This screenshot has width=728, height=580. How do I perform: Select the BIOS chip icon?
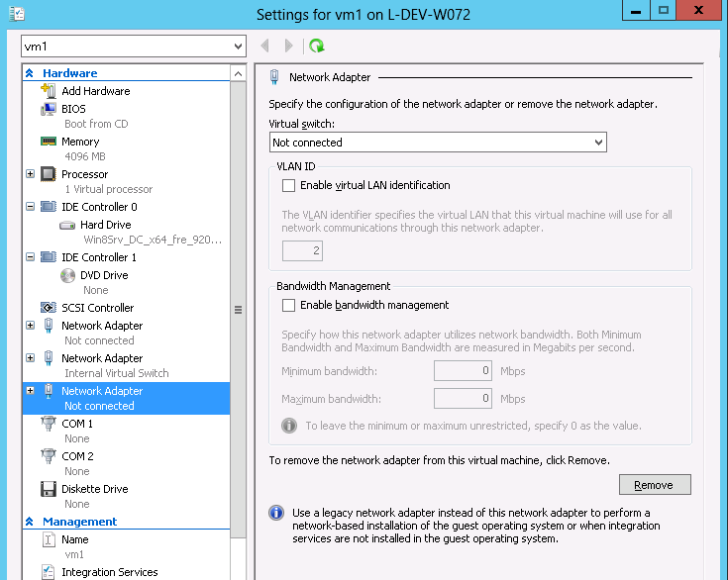48,109
